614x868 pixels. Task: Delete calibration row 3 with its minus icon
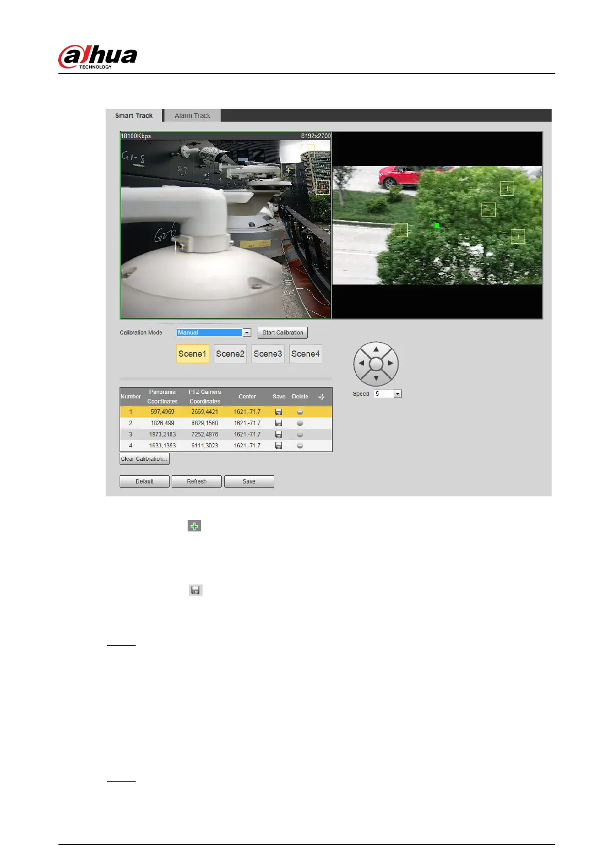tap(300, 435)
